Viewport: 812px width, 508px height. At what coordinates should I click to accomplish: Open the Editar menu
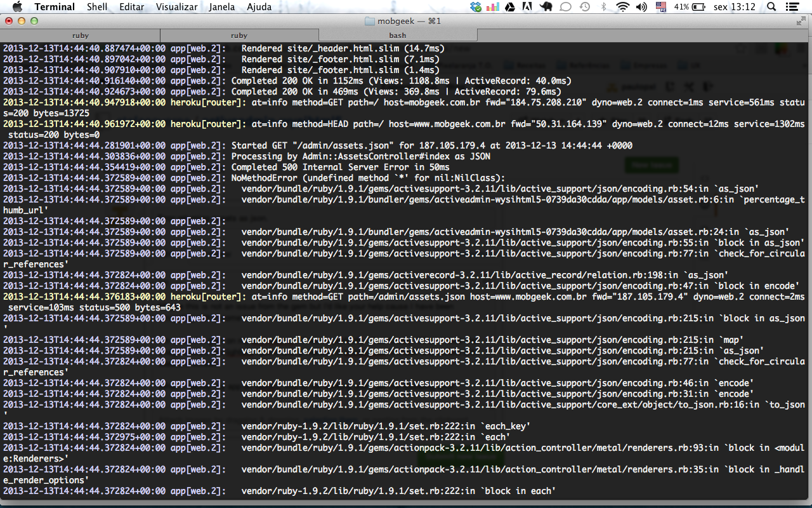pos(131,7)
